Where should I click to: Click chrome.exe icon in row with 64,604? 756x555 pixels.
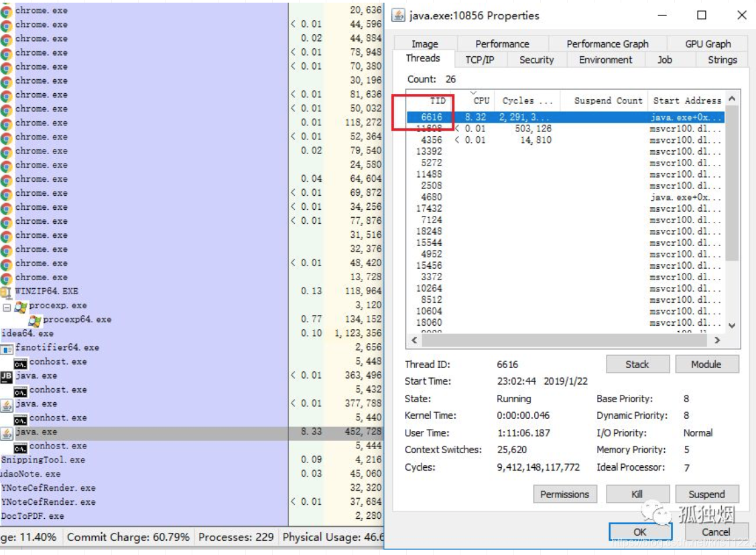(x=6, y=180)
